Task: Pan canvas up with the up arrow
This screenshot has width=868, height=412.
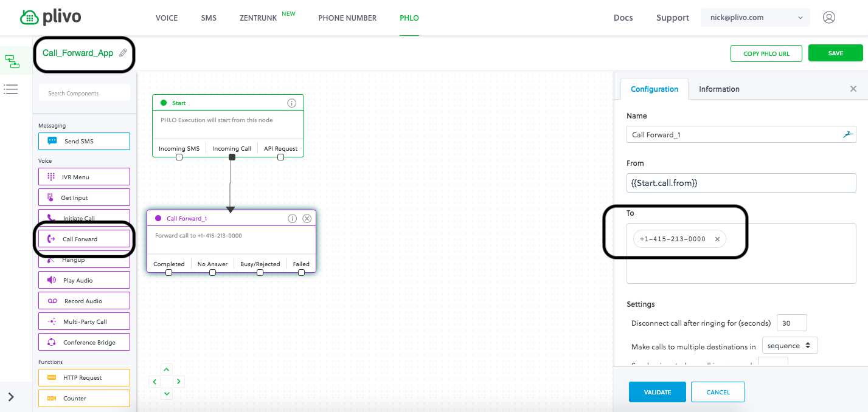Action: [167, 369]
